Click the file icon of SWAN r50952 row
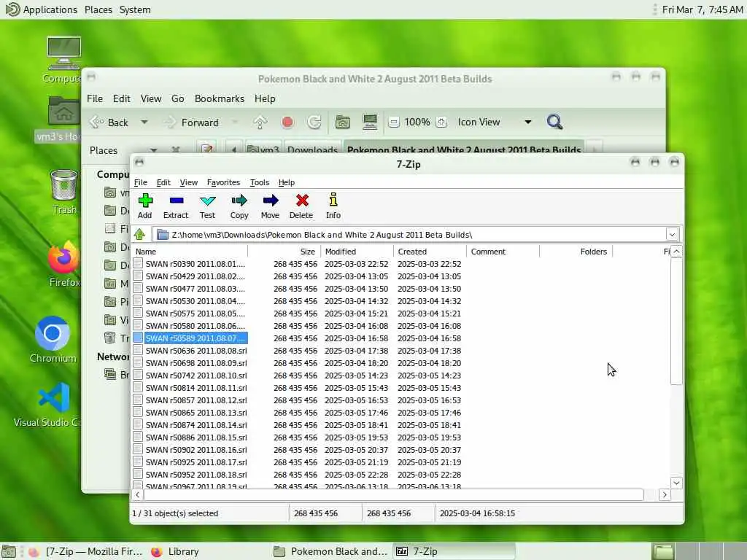The width and height of the screenshot is (747, 560). pyautogui.click(x=138, y=474)
